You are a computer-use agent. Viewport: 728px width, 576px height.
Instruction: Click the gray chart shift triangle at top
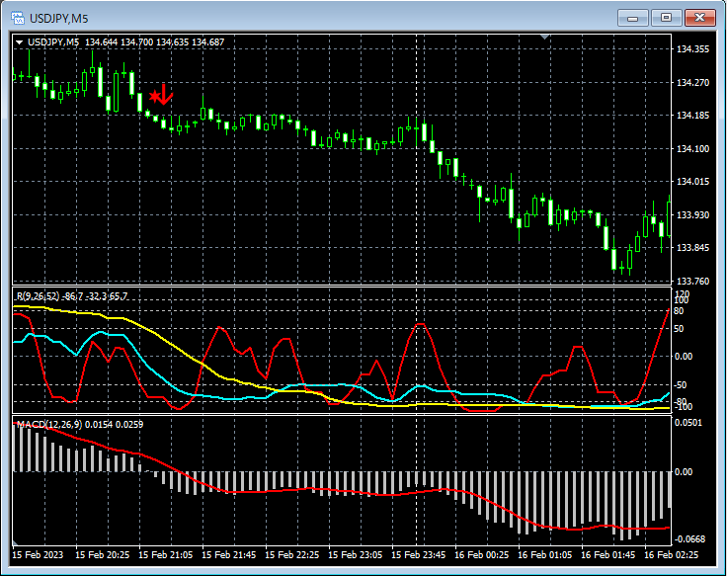coord(544,38)
